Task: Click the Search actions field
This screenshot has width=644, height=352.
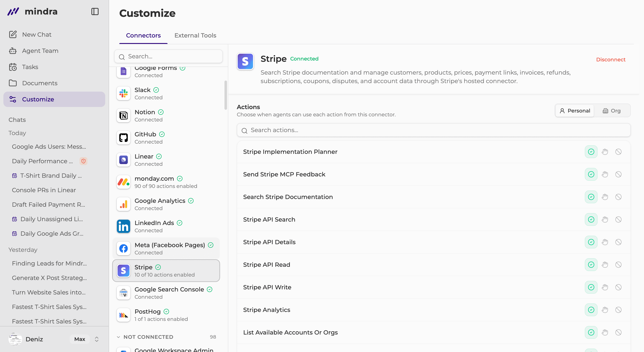Action: tap(434, 130)
